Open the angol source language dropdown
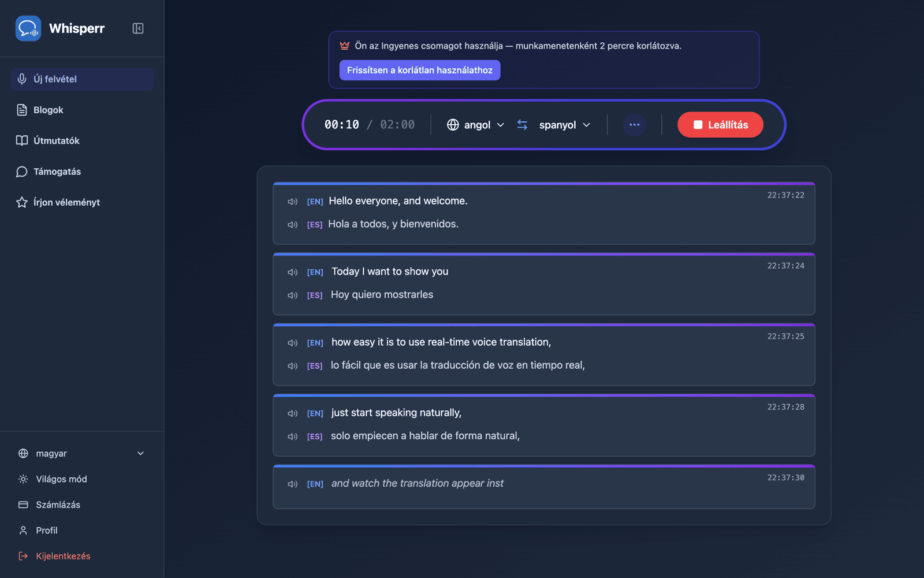 (476, 125)
